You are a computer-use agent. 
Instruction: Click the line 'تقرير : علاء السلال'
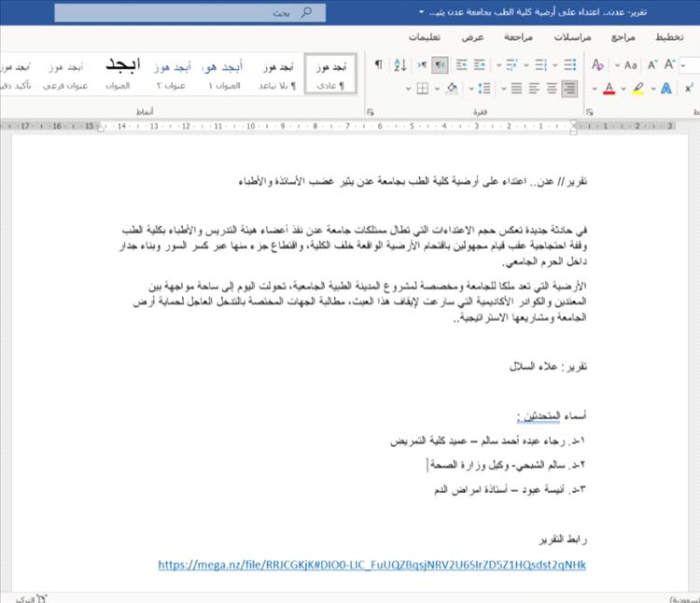[x=548, y=367]
